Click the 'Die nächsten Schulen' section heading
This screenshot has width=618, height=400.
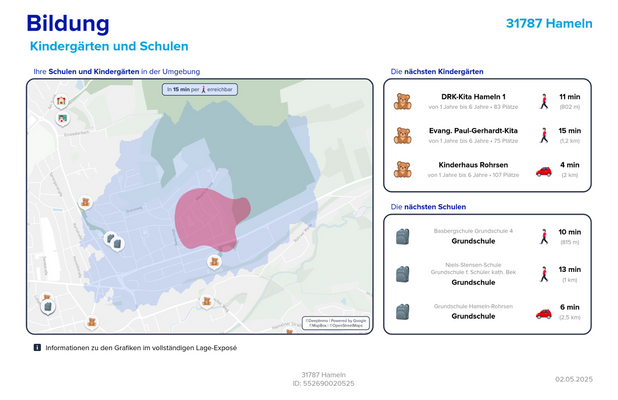point(428,207)
